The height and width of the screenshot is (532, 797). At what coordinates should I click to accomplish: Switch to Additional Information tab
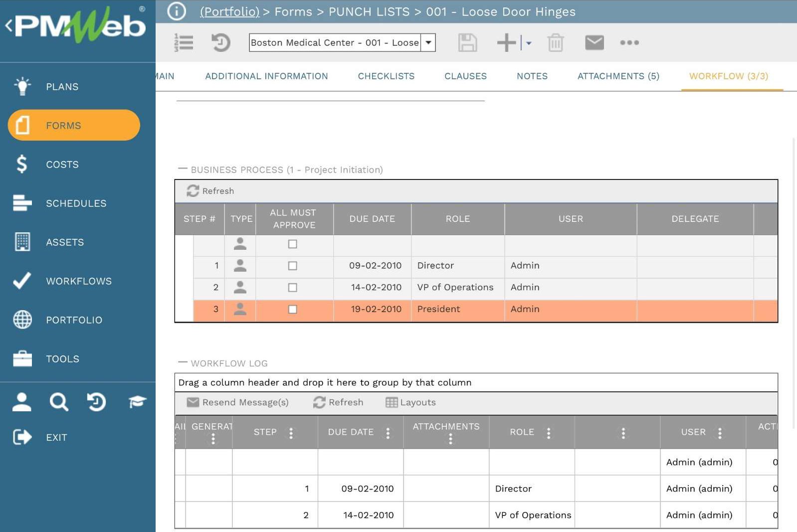point(266,76)
